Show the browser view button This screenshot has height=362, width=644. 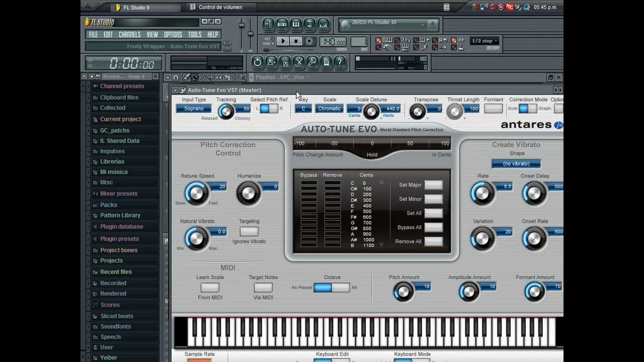pyautogui.click(x=309, y=24)
